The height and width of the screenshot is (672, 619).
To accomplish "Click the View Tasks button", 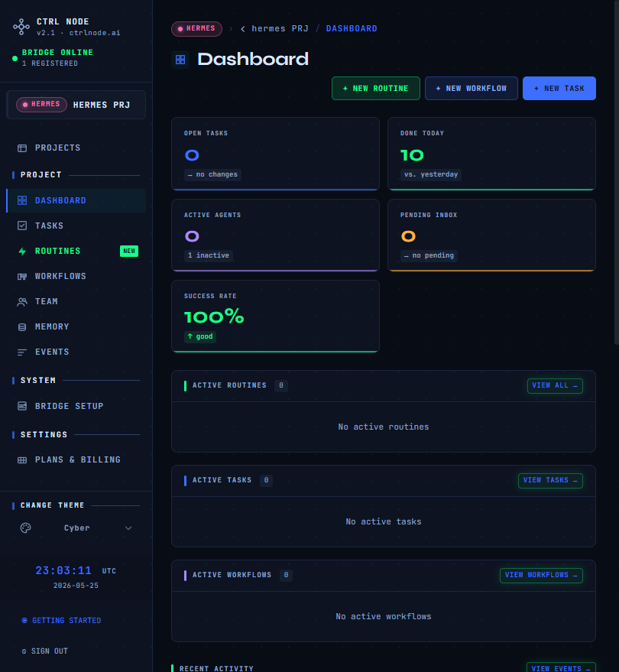I will pyautogui.click(x=550, y=480).
